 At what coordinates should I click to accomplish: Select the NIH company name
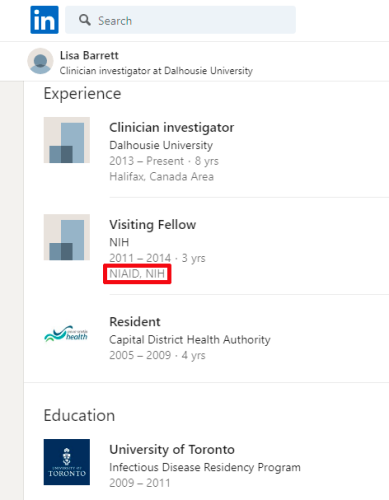[x=119, y=242]
